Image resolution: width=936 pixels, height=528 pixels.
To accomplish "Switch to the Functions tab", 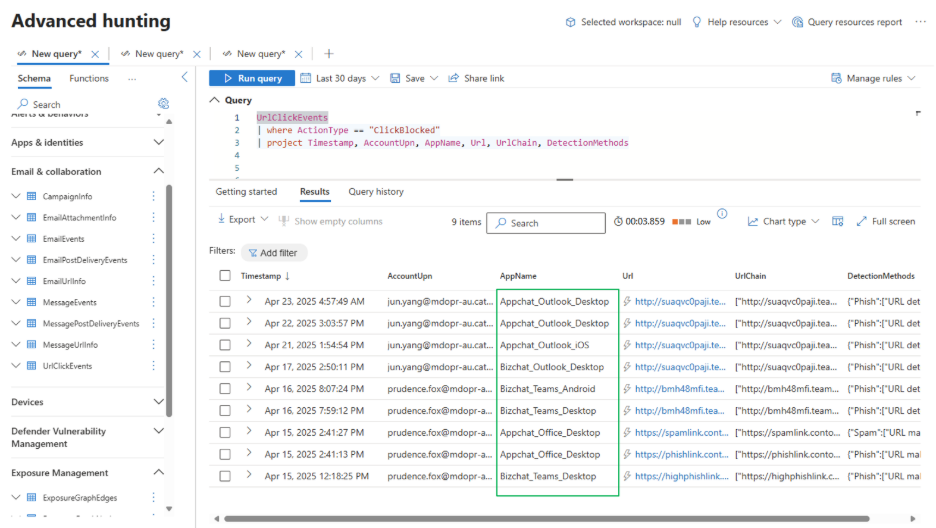I will pos(89,78).
